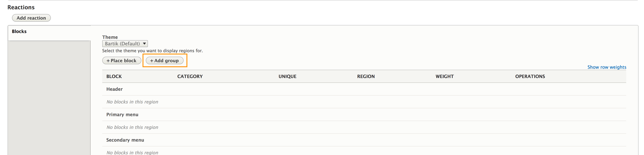The width and height of the screenshot is (644, 155).
Task: Open the Bartik (Default) theme dropdown
Action: [125, 43]
